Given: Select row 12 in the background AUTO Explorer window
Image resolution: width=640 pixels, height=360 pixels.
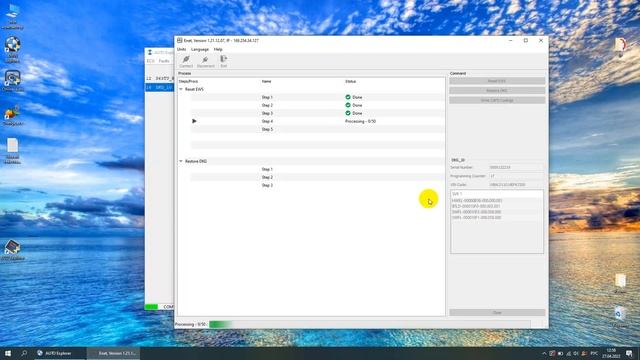Looking at the screenshot, I should [x=160, y=78].
